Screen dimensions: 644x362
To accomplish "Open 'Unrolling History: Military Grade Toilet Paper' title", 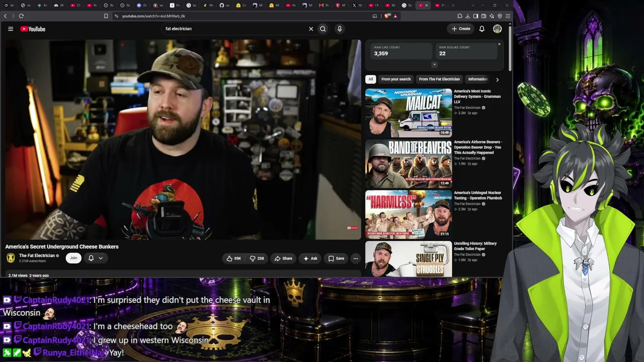I will [475, 246].
